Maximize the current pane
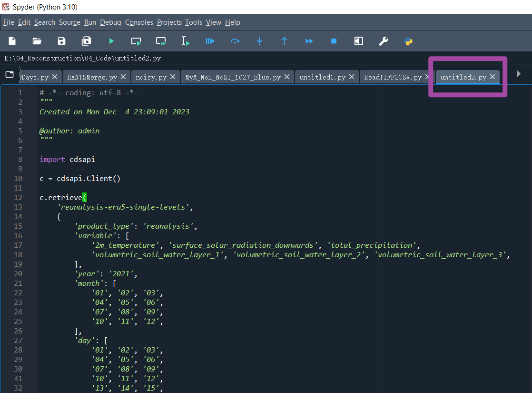The width and height of the screenshot is (532, 393). (x=359, y=41)
